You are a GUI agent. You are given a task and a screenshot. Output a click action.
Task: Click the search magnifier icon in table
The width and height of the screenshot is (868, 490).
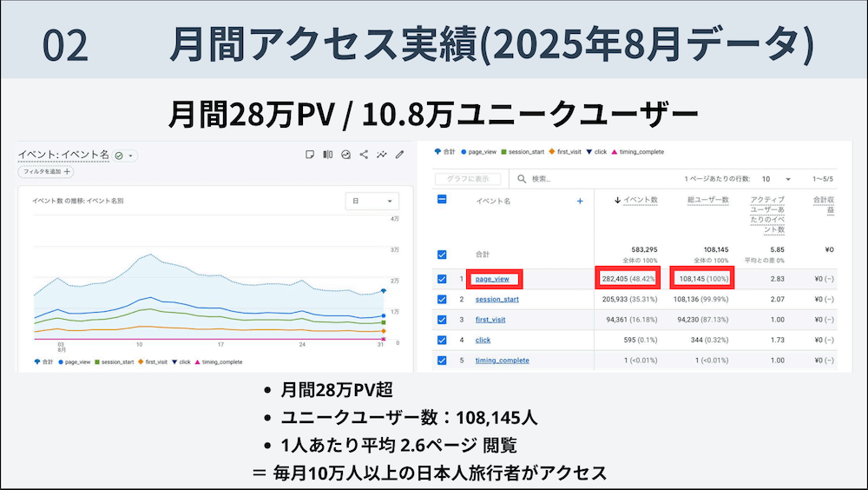coord(523,179)
